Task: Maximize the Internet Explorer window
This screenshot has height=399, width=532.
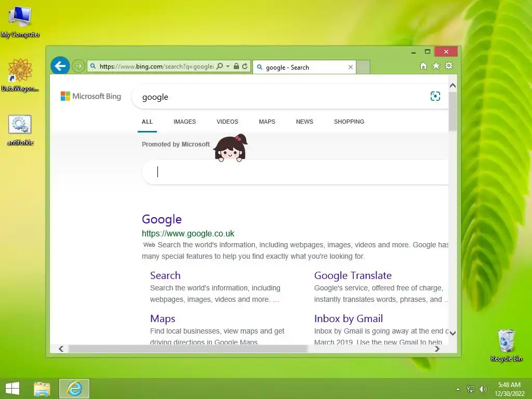Action: [x=428, y=51]
